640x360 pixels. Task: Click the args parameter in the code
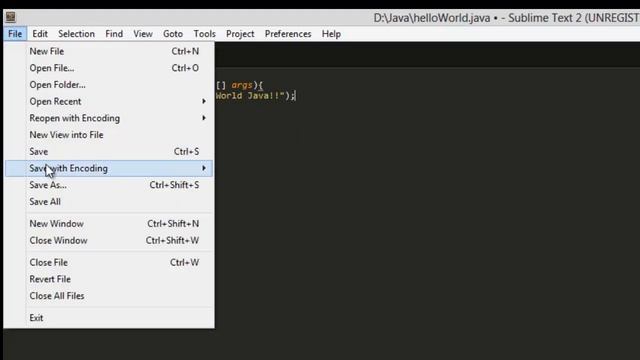(242, 85)
